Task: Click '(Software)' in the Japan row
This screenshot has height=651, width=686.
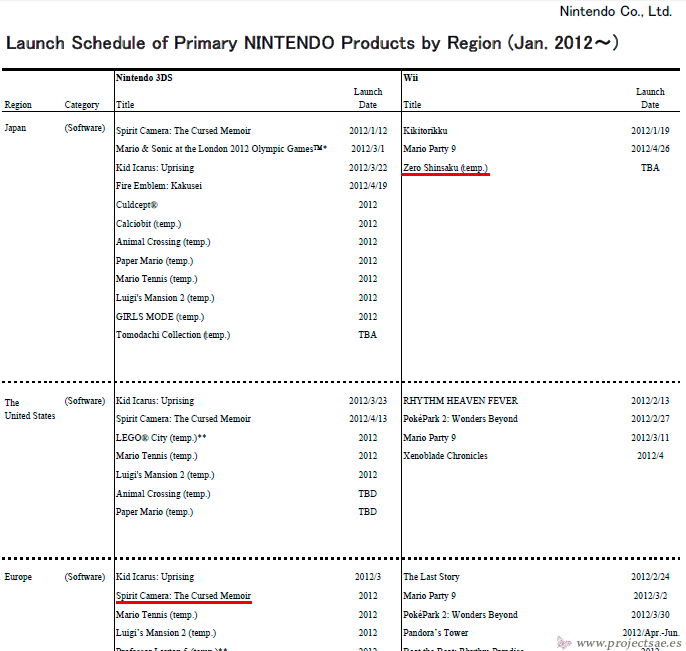Action: click(85, 128)
